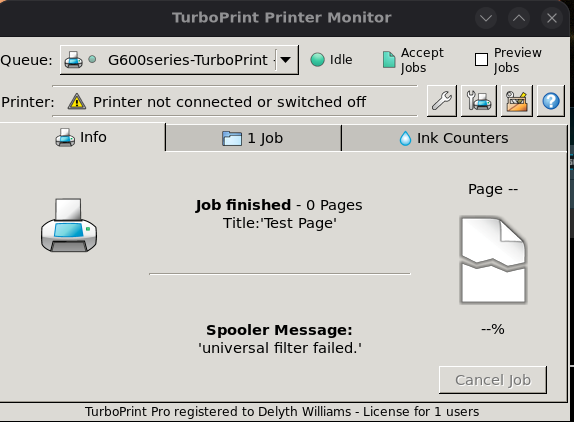Click the green Idle status indicator
The image size is (574, 422).
(x=317, y=60)
